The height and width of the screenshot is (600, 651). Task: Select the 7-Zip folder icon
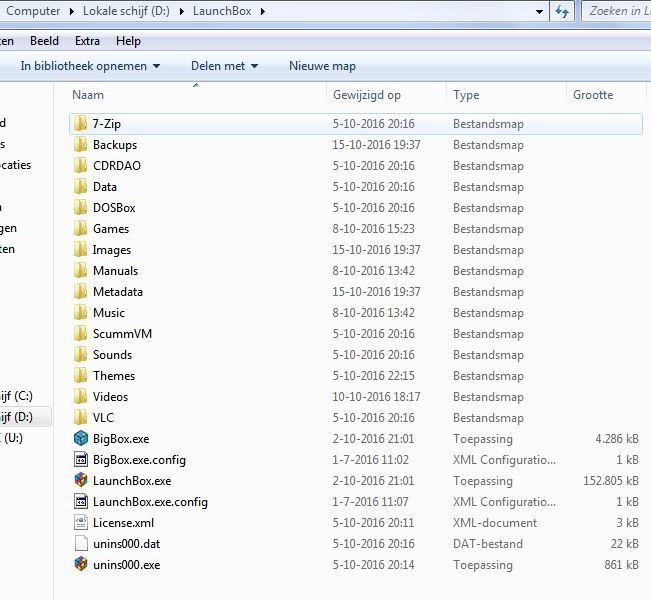80,123
